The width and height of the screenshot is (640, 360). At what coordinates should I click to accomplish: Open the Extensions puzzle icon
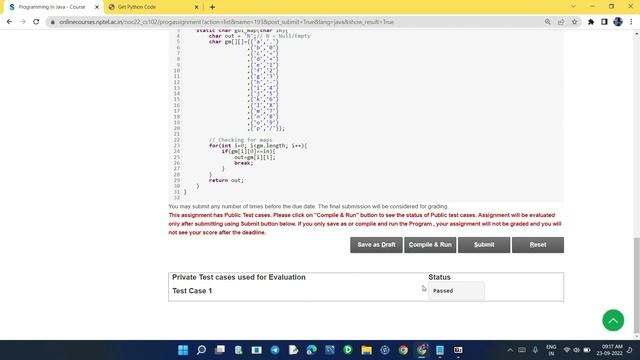tap(591, 22)
